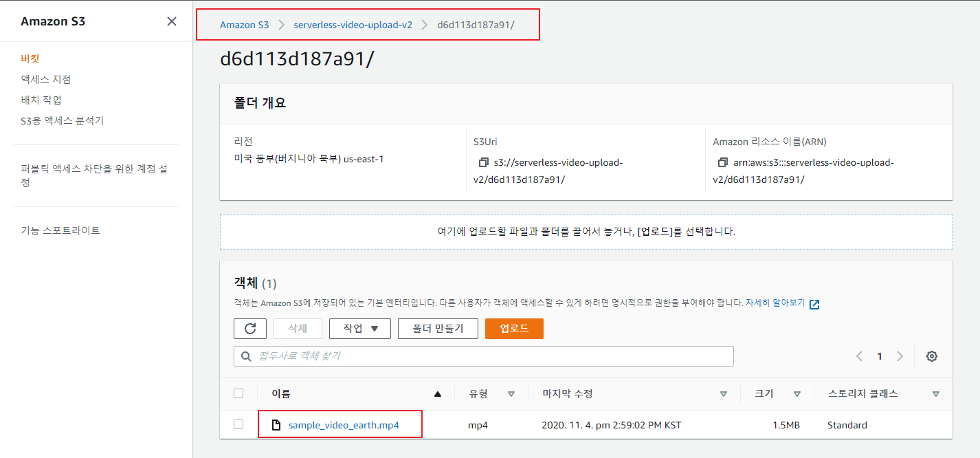Open 버킷 in the sidebar

30,59
